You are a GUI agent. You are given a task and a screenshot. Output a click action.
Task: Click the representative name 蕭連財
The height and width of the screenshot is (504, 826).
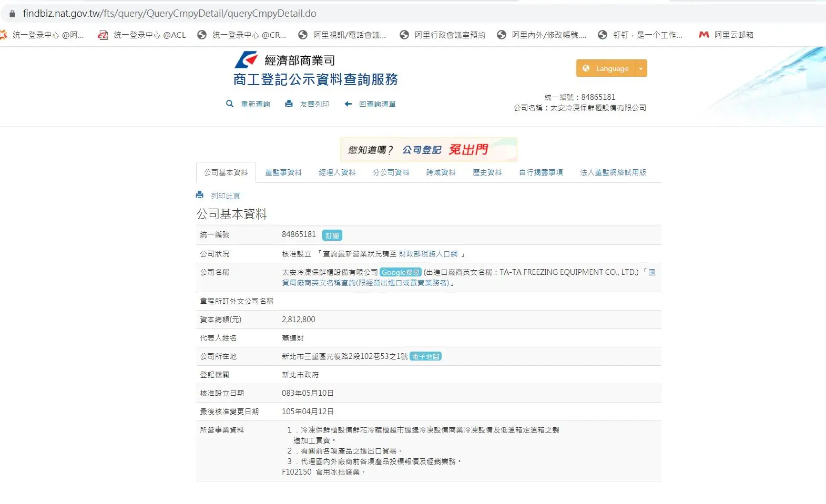click(x=293, y=338)
